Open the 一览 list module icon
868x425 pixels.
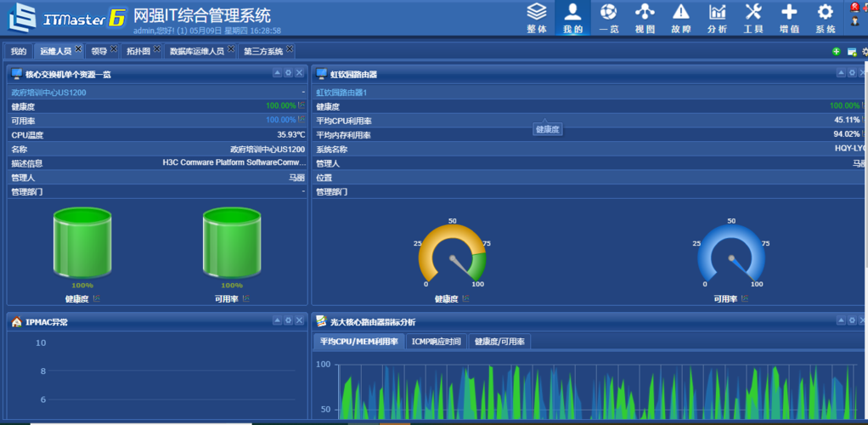[x=608, y=17]
